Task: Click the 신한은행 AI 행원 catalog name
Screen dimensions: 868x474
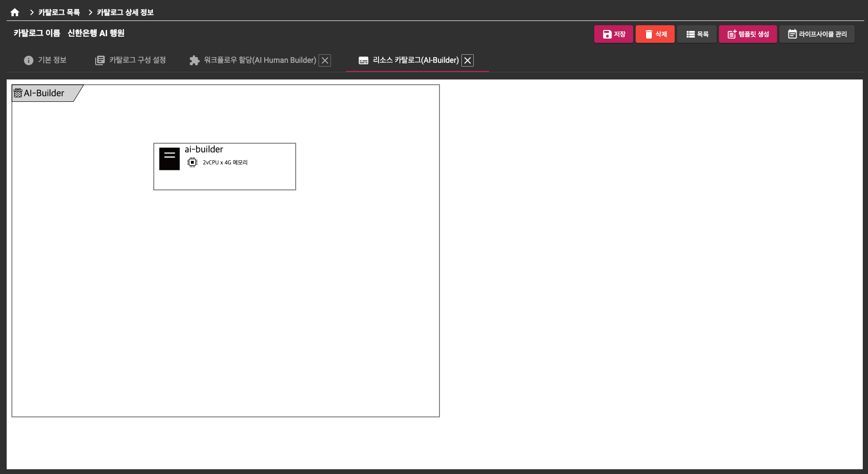Action: [x=96, y=33]
